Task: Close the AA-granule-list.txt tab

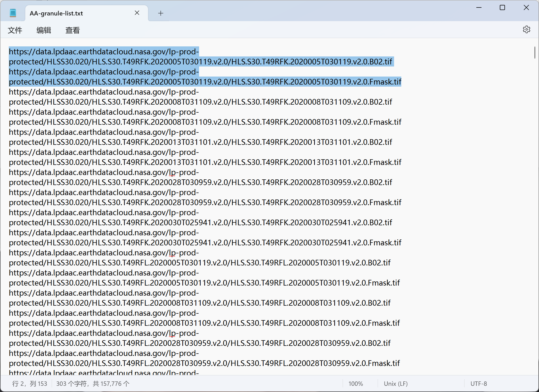Action: click(137, 13)
